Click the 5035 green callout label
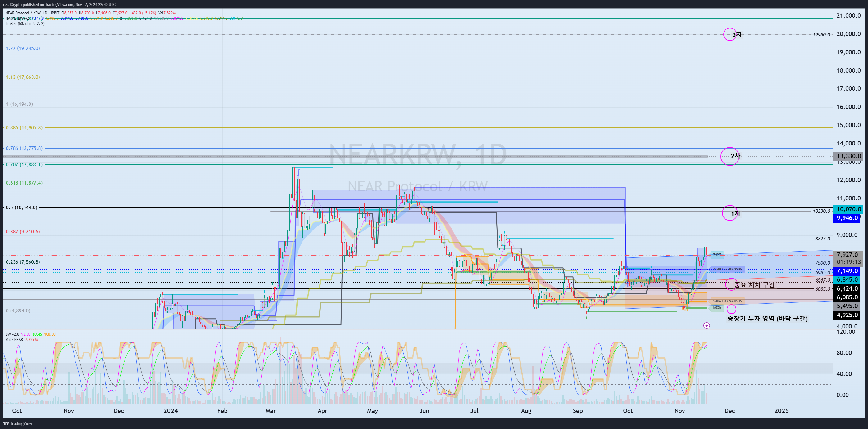Viewport: 868px width, 429px height. coord(717,307)
